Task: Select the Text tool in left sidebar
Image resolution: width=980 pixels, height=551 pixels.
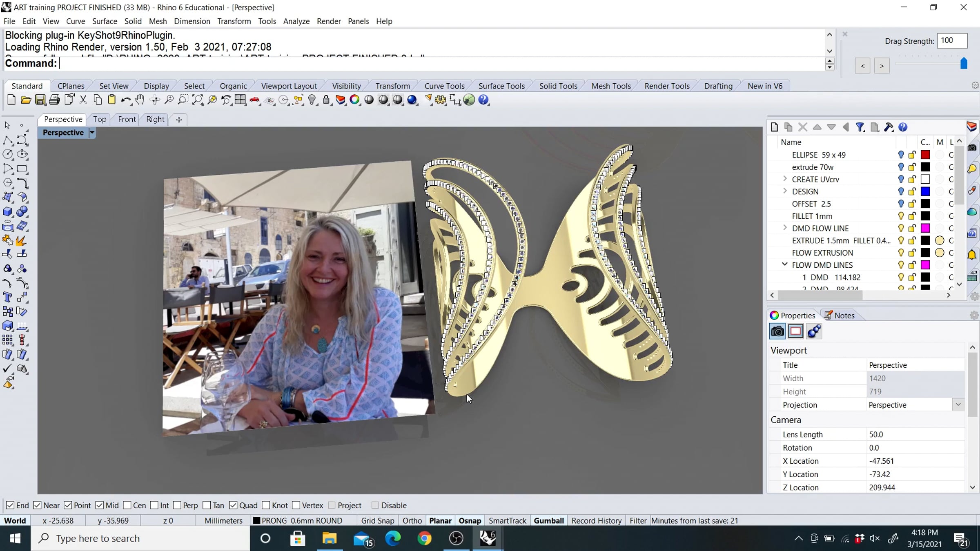Action: tap(7, 297)
